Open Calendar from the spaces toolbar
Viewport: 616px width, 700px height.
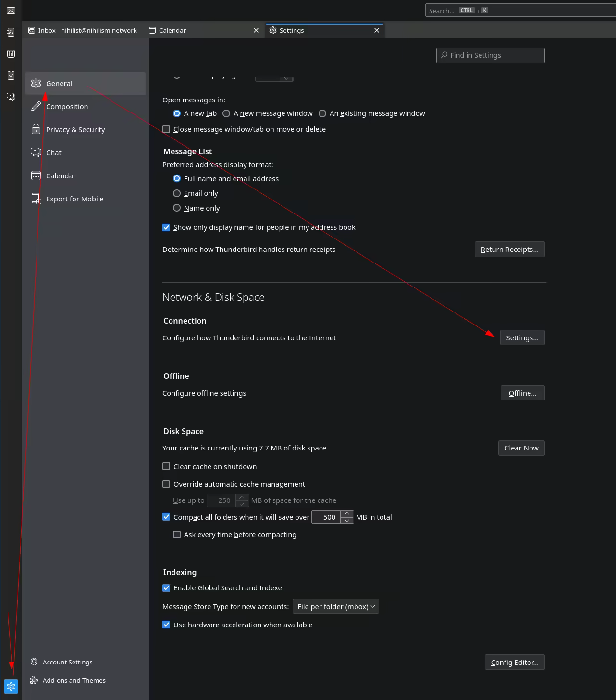pyautogui.click(x=11, y=54)
